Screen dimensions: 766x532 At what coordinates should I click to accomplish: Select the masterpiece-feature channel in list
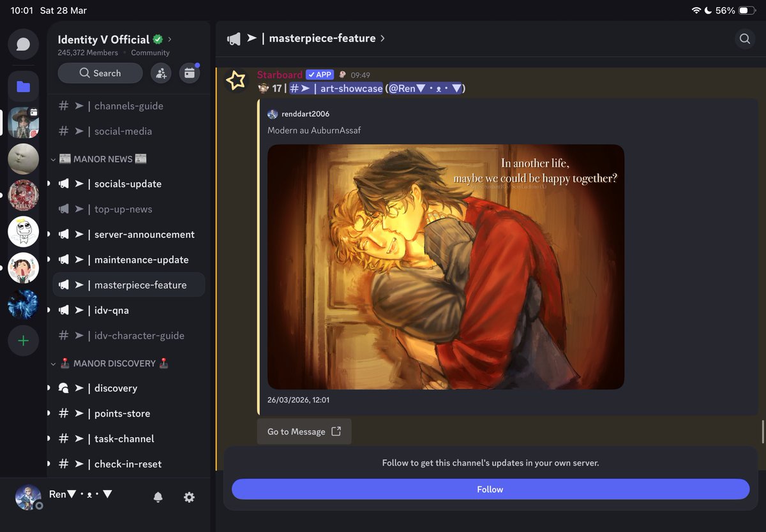pyautogui.click(x=128, y=285)
